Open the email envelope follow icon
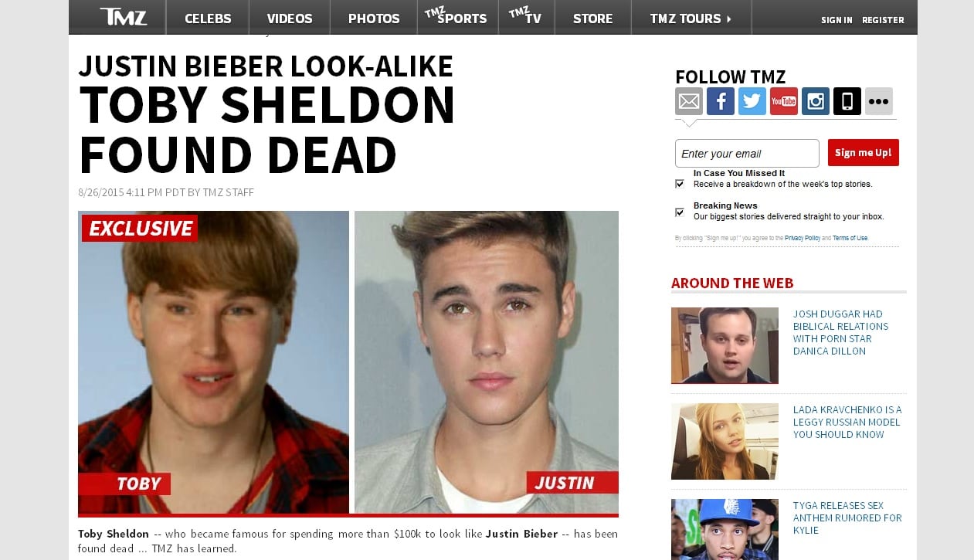This screenshot has height=560, width=974. [x=689, y=101]
